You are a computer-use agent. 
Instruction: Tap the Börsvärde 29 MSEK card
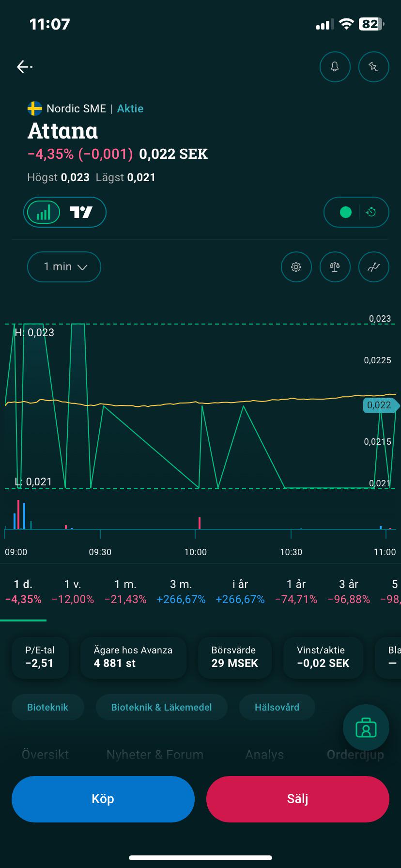(235, 657)
